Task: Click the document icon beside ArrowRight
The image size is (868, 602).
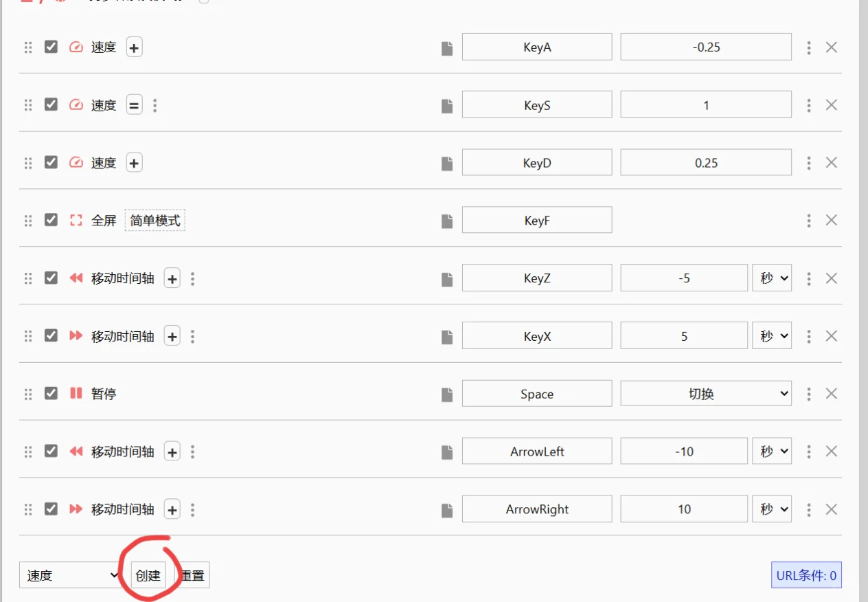Action: tap(447, 510)
